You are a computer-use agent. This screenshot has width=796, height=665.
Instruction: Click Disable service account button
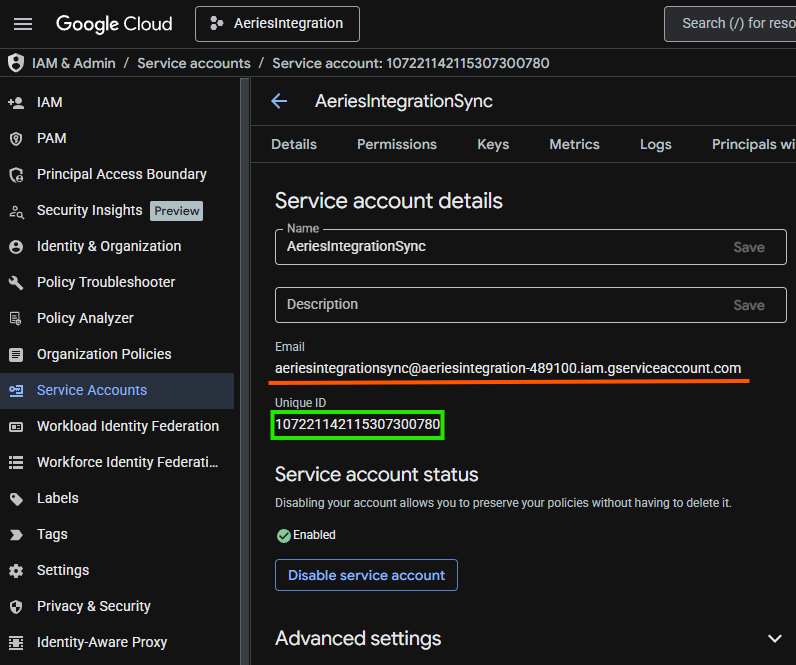pyautogui.click(x=366, y=575)
